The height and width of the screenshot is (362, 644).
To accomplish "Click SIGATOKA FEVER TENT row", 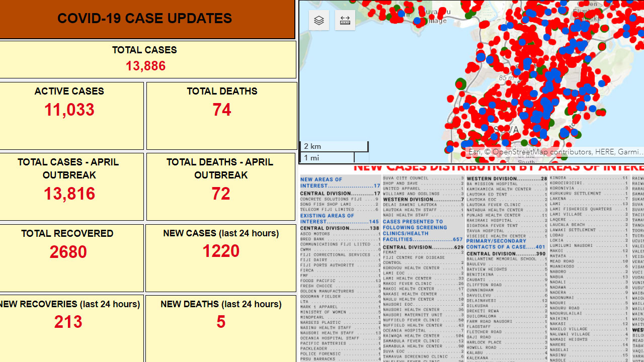I will click(x=507, y=226).
